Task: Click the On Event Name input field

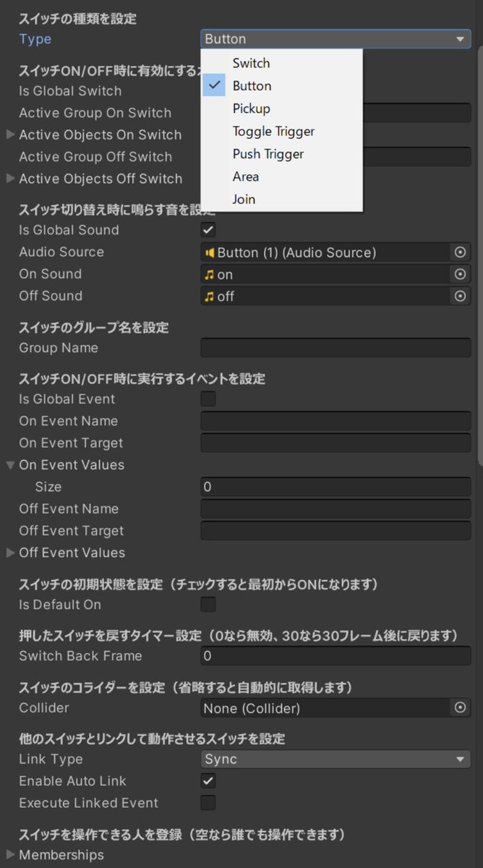Action: (x=335, y=421)
